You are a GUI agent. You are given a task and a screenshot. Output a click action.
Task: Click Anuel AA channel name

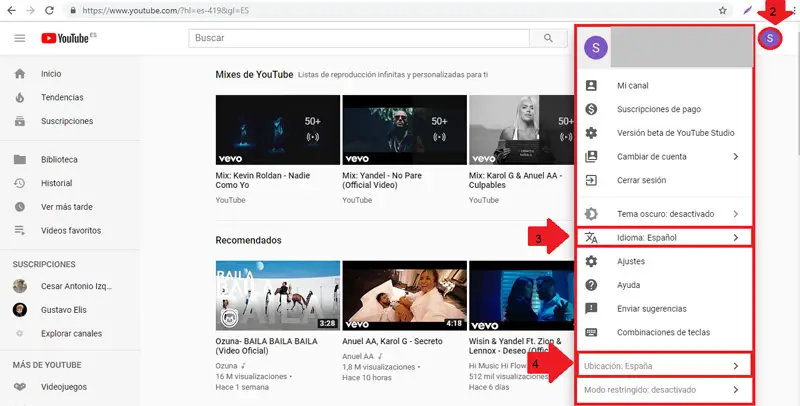coord(358,357)
